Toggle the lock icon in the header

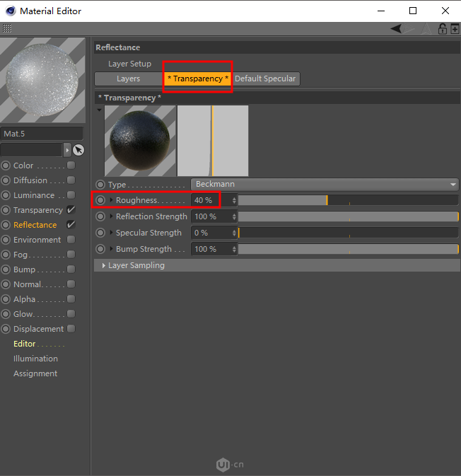coord(443,29)
